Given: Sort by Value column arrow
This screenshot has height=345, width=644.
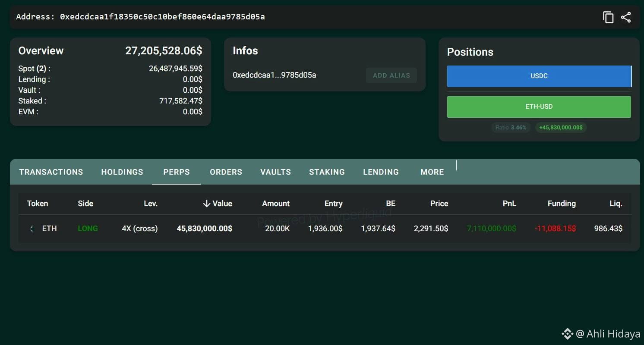Looking at the screenshot, I should pos(207,204).
